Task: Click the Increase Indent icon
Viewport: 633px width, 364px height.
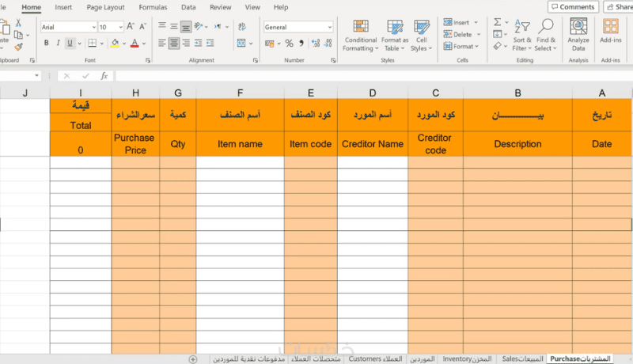Action: click(x=210, y=44)
